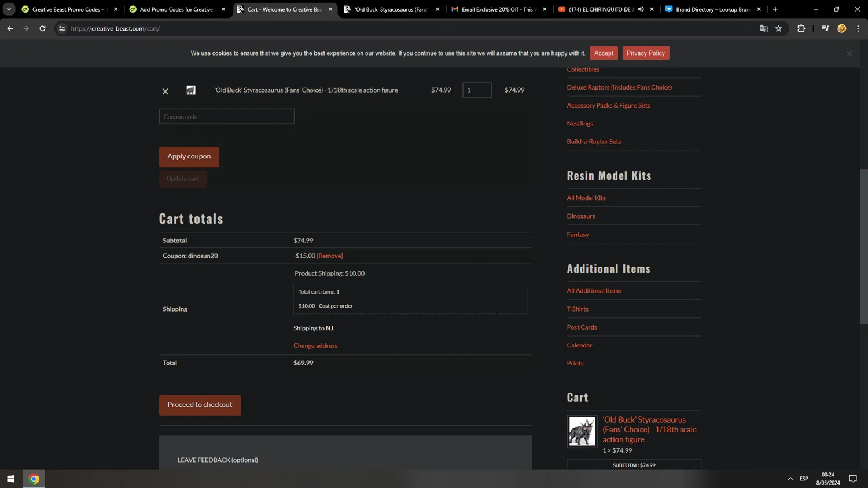The image size is (868, 488).
Task: Remove Old Buck Styracosaurus from cart
Action: point(165,91)
